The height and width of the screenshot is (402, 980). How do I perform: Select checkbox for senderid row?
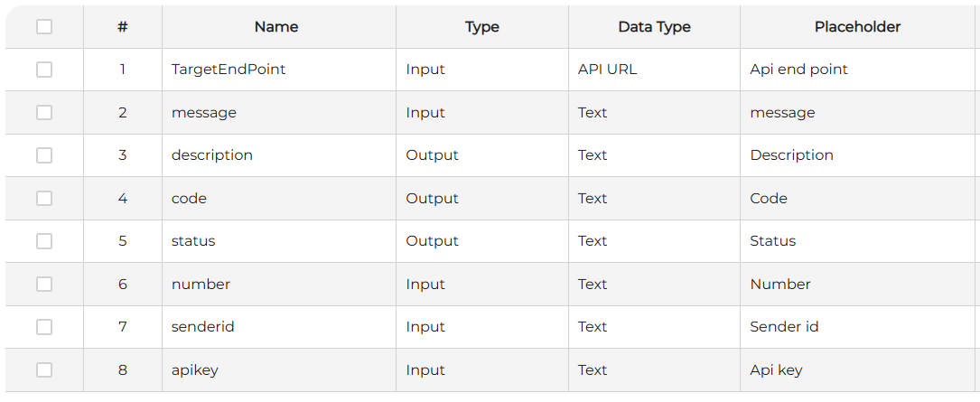point(44,327)
